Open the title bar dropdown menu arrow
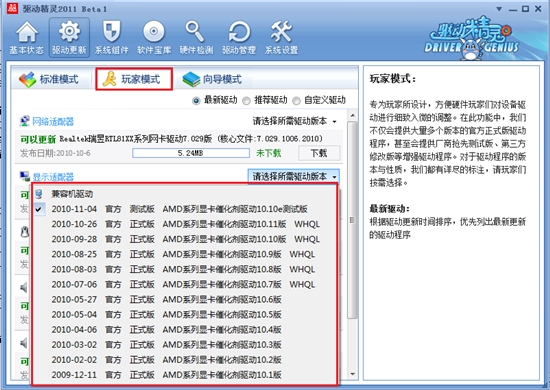The width and height of the screenshot is (550, 390). [x=499, y=9]
